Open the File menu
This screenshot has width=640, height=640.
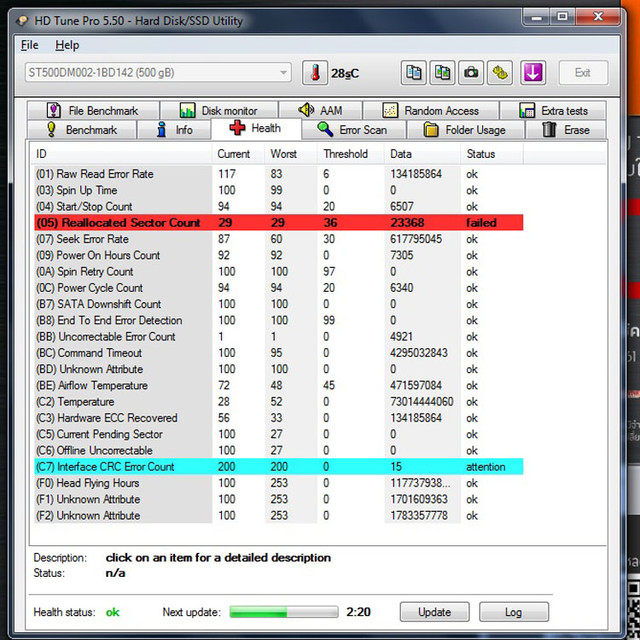point(29,45)
